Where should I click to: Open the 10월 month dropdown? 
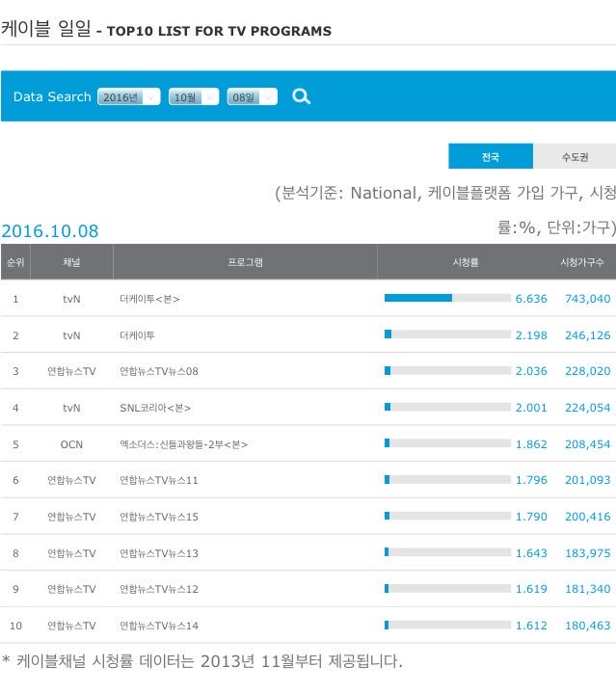coord(194,97)
